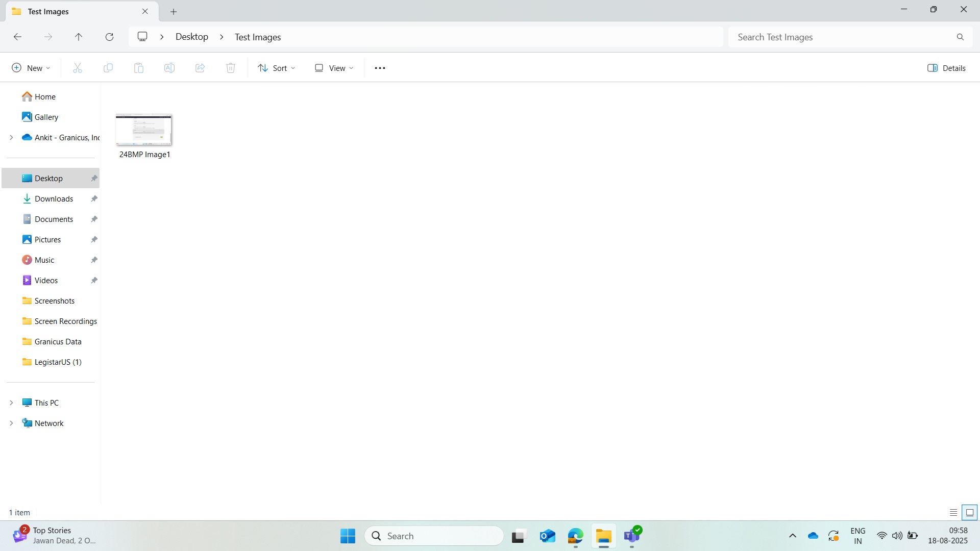Select the 24BMP Image1 thumbnail
The height and width of the screenshot is (551, 980).
[x=144, y=131]
